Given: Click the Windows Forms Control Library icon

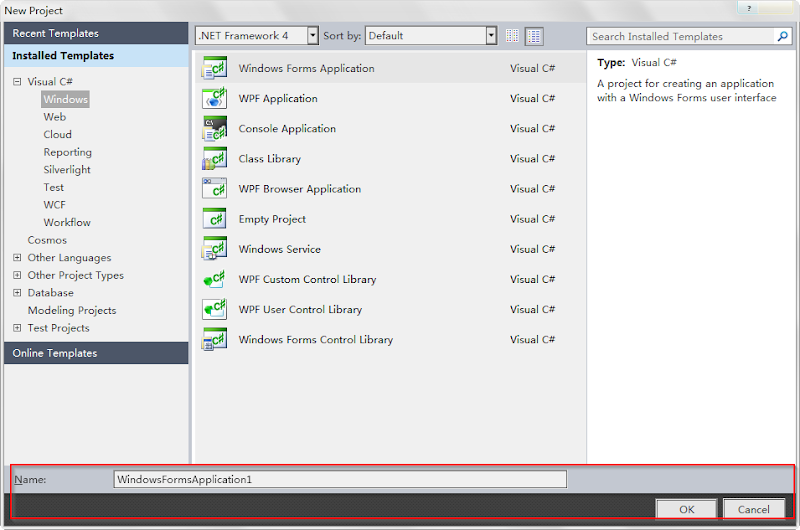Looking at the screenshot, I should 214,339.
